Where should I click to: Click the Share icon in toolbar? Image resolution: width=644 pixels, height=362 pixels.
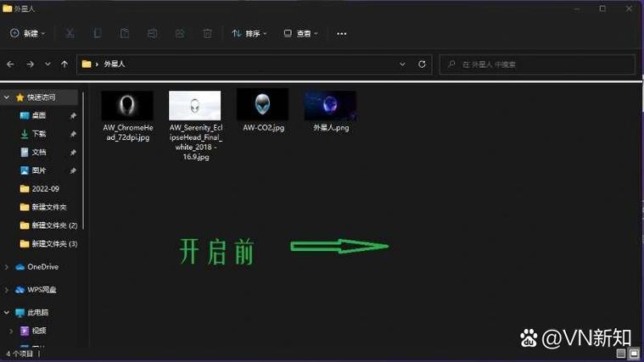pos(180,33)
